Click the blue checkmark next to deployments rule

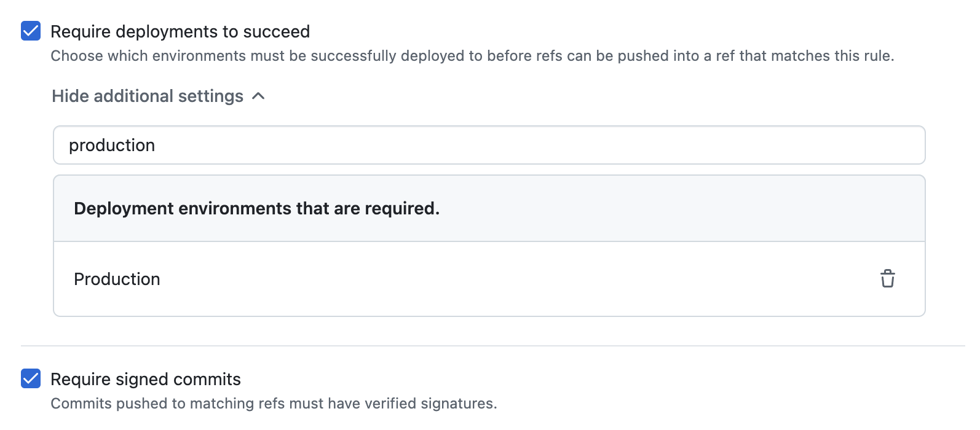point(31,31)
